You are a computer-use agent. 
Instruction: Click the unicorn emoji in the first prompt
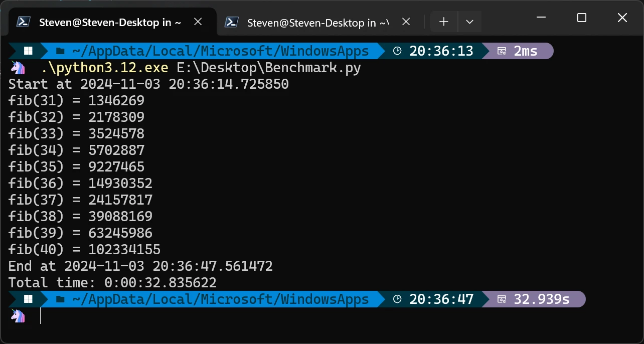[18, 67]
